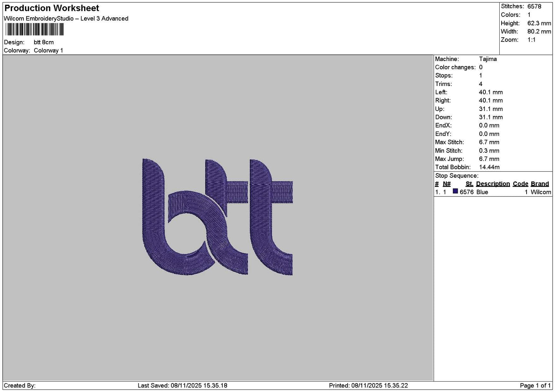555x392 pixels.
Task: Click the Down value 31.1 mm
Action: [490, 117]
